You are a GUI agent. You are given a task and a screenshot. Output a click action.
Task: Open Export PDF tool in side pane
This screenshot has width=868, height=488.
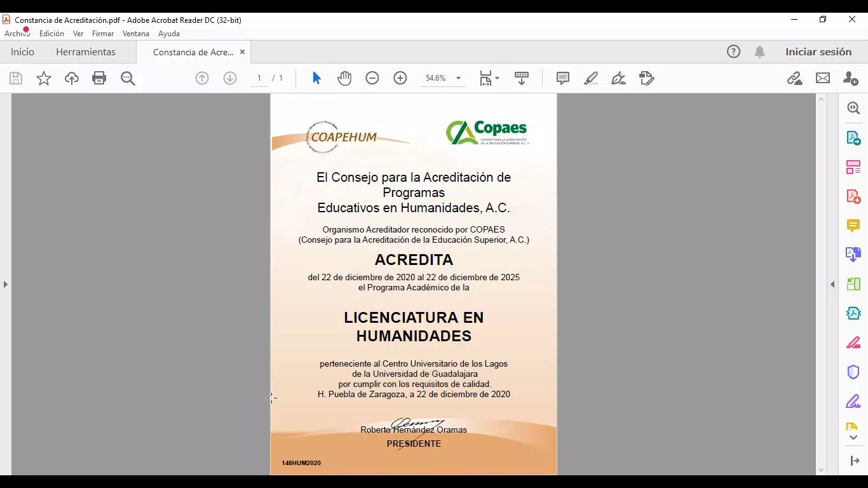click(853, 139)
